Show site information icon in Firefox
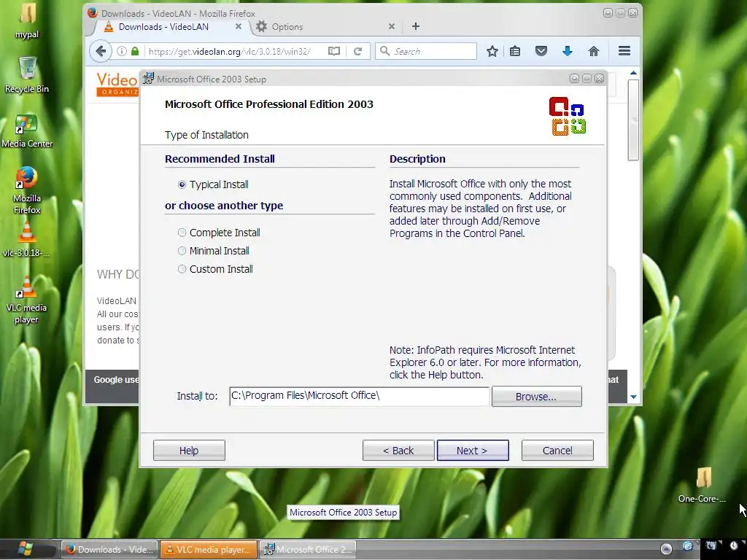 pyautogui.click(x=122, y=51)
